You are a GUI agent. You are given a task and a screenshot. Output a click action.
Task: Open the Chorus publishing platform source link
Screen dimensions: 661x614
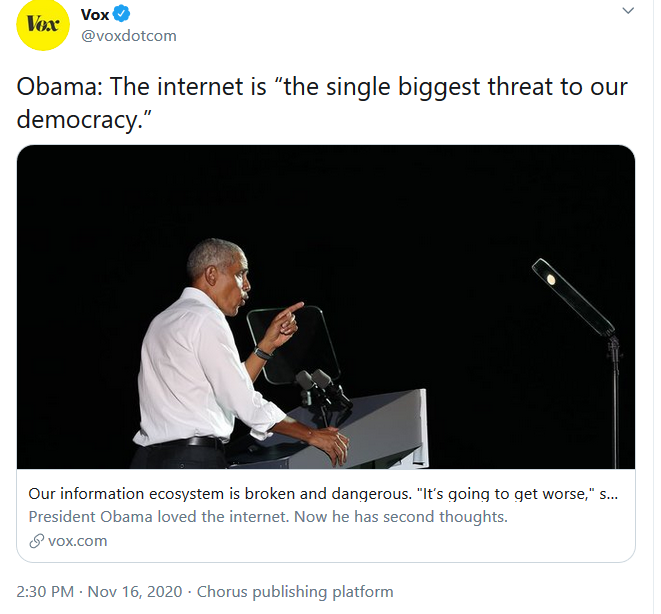pos(295,592)
